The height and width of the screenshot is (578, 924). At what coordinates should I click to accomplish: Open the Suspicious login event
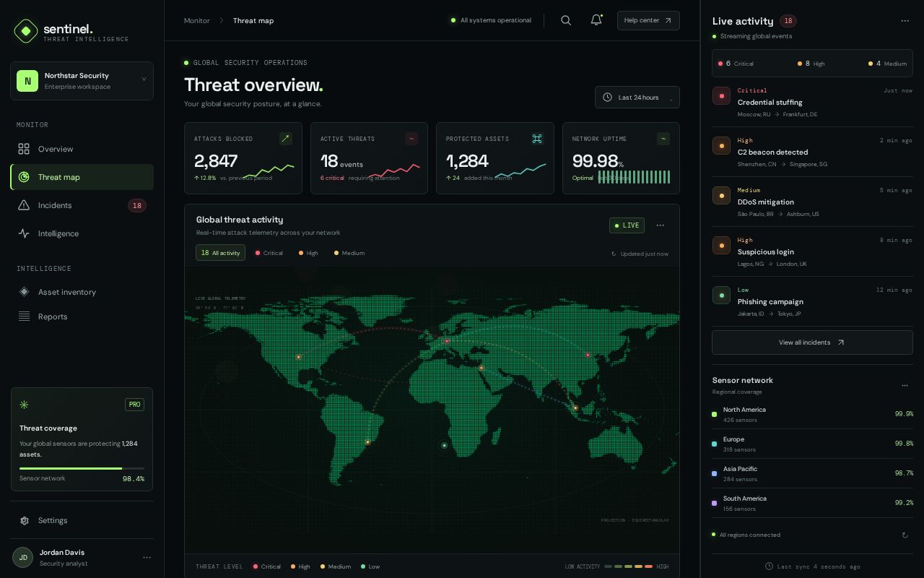tap(812, 251)
